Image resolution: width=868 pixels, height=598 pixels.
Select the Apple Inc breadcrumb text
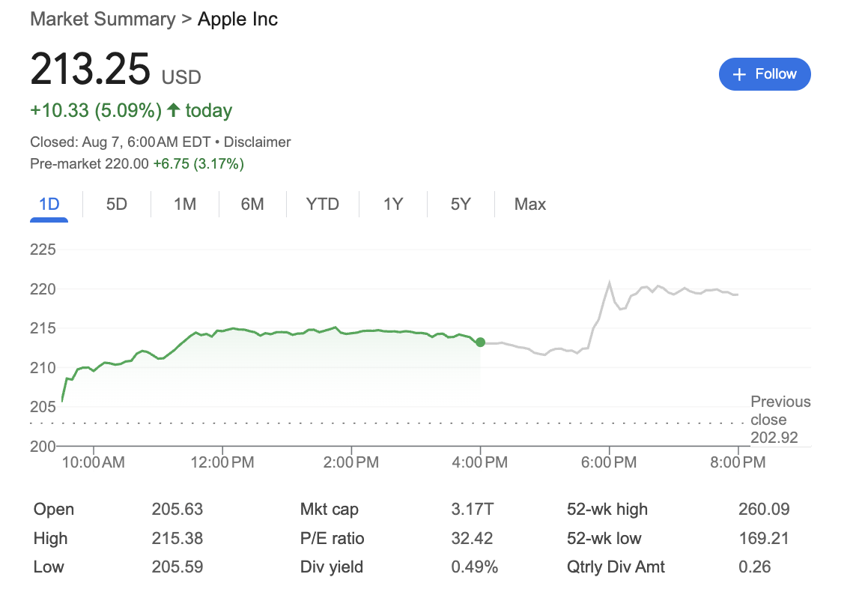(x=237, y=19)
